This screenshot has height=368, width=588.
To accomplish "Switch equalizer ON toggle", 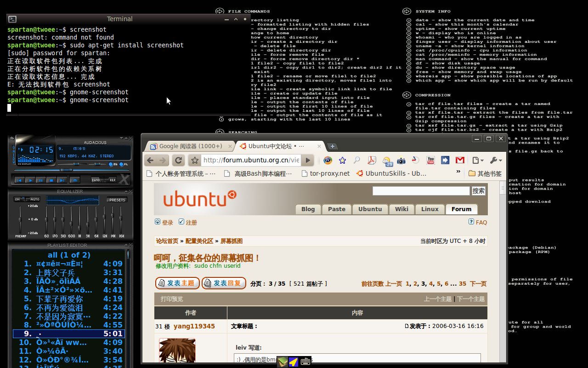I will click(20, 199).
